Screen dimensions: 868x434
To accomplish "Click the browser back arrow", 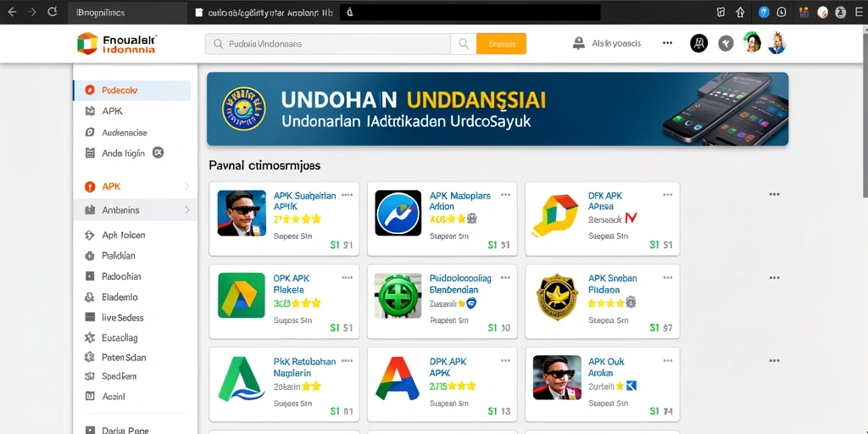I will [x=12, y=12].
